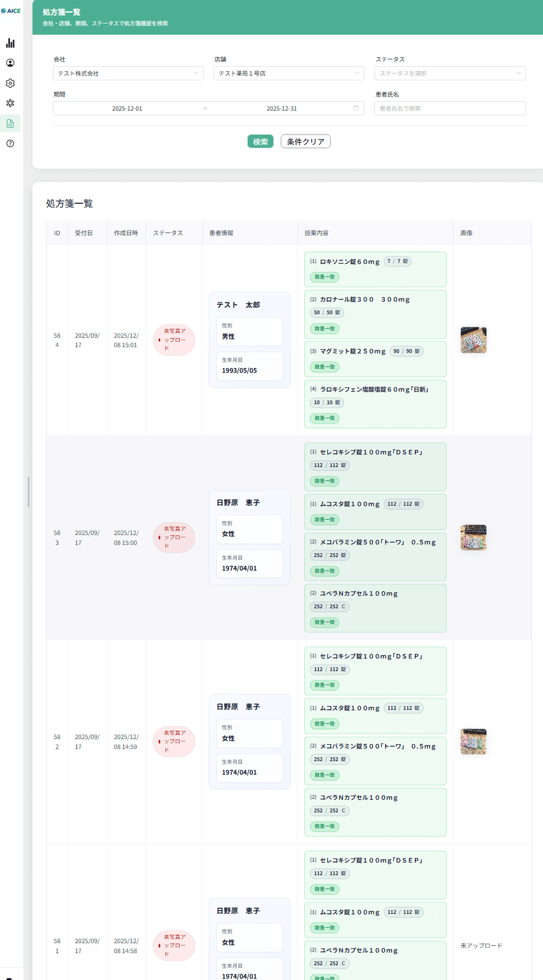Select the highlighted prescription document sidebar icon
Screen dimensions: 543x980
(10, 123)
